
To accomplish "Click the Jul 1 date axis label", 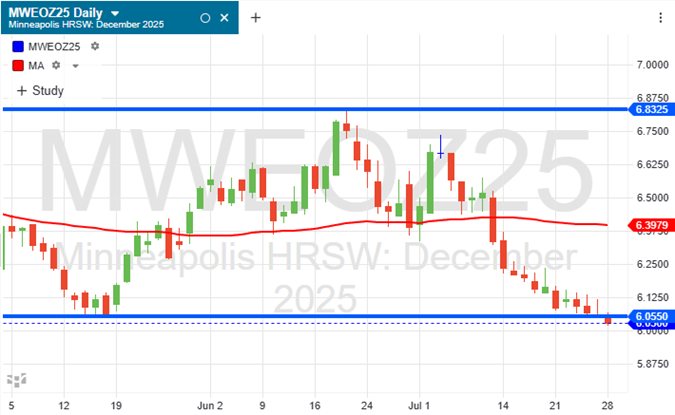I will (419, 406).
